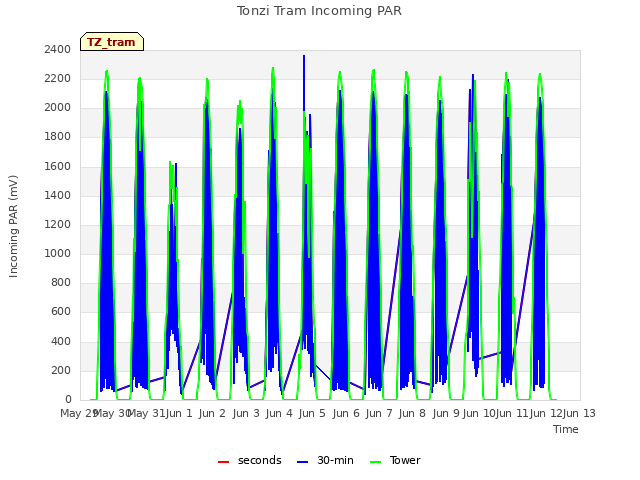This screenshot has height=480, width=640.
Task: Click the 0 y-axis tick value
Action: (68, 399)
